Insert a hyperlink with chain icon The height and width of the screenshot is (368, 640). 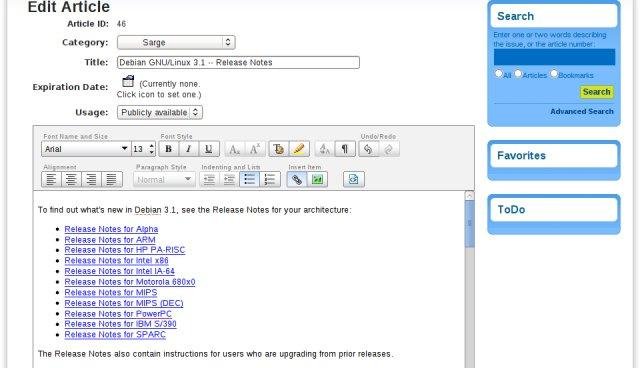[297, 180]
